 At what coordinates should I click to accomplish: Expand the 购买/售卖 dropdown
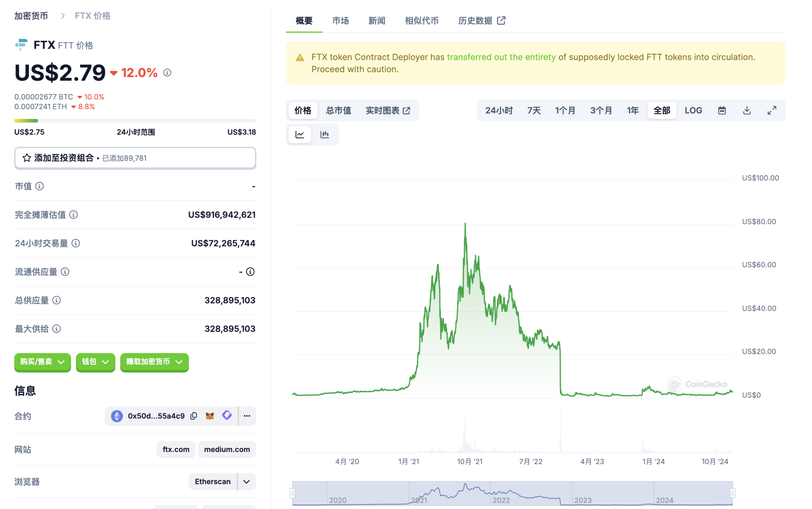pos(43,362)
